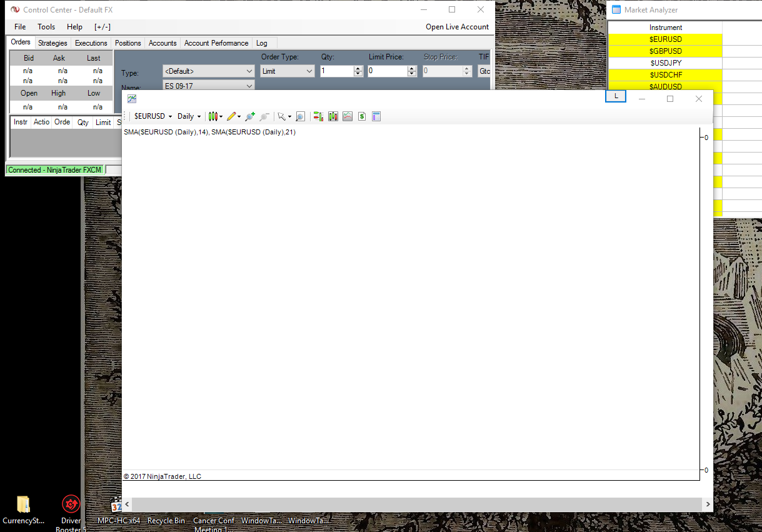Image resolution: width=762 pixels, height=532 pixels.
Task: Click the Instr column header in orders grid
Action: (21, 122)
